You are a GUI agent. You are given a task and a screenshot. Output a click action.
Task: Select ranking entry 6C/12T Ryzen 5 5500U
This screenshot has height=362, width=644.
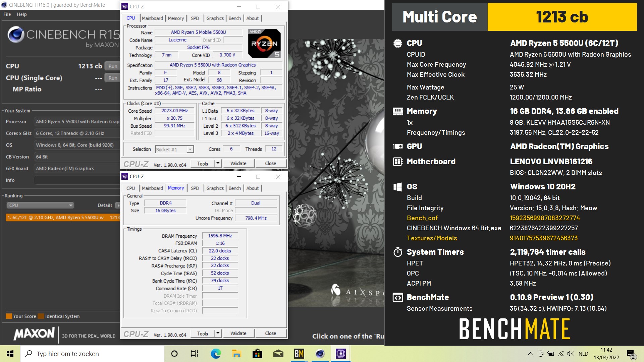63,218
